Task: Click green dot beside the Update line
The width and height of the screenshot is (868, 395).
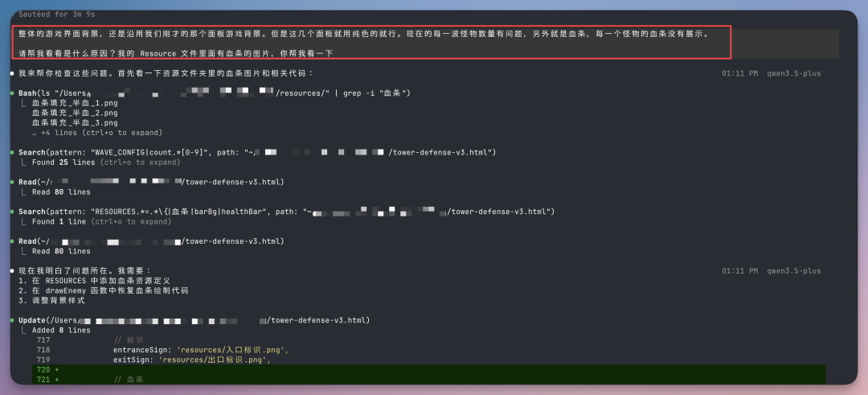Action: 11,320
